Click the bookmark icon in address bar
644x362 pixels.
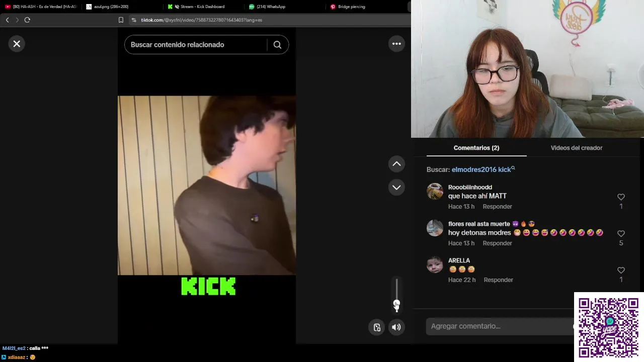[121, 20]
